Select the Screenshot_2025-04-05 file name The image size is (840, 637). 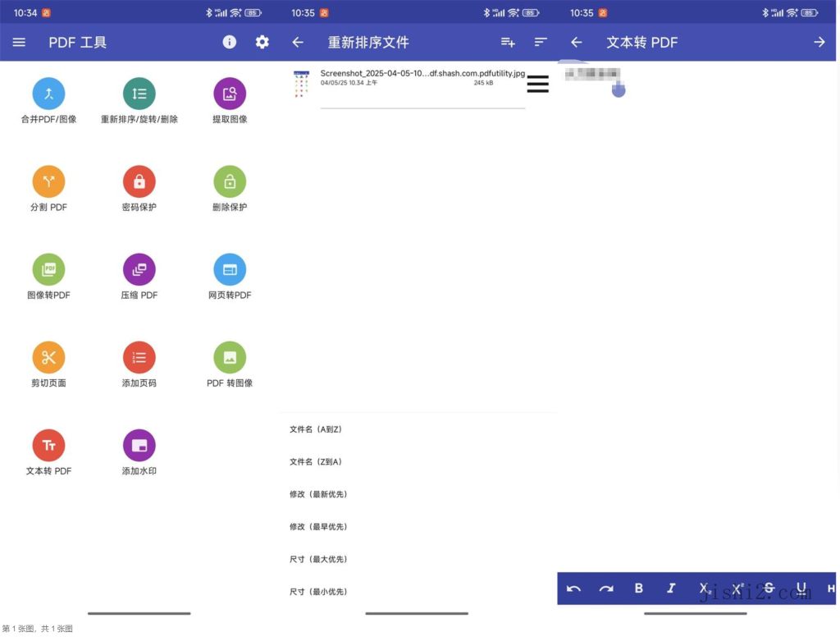[x=422, y=73]
